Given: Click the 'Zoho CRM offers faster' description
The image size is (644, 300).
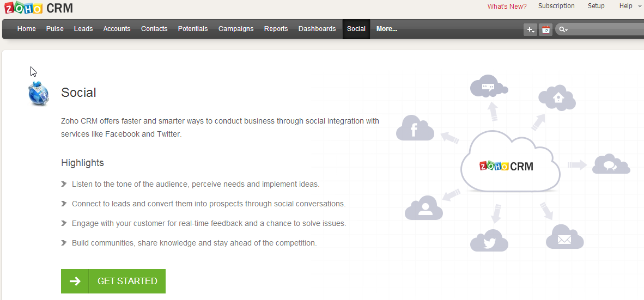Looking at the screenshot, I should (220, 127).
